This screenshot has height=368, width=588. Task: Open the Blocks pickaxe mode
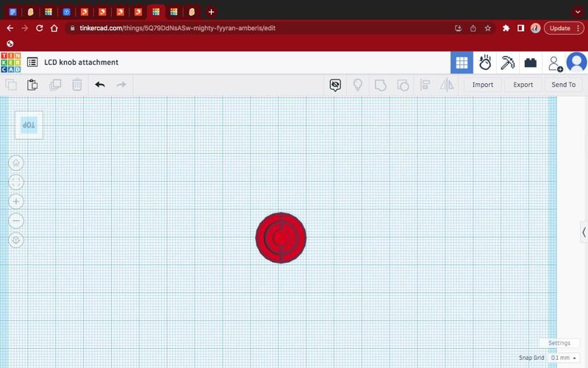pos(507,63)
